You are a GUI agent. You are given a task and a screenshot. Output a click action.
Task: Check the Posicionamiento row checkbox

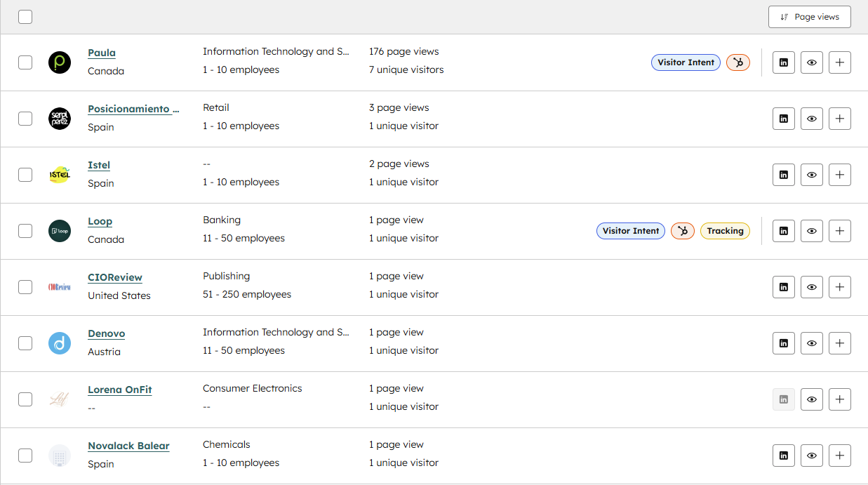coord(25,119)
